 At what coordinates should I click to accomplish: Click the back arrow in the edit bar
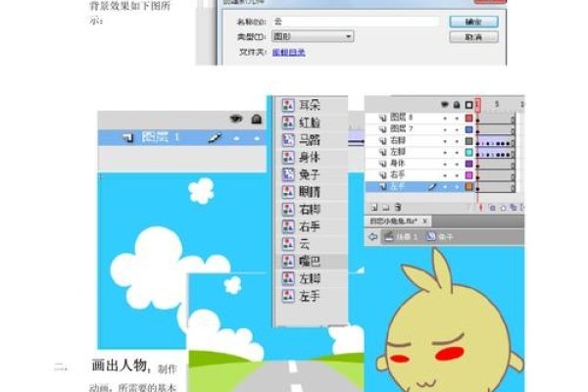pos(372,237)
